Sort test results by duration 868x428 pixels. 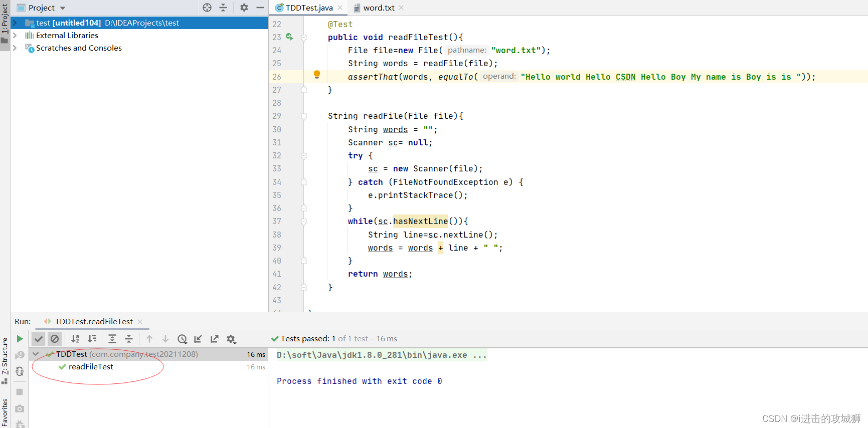tap(92, 339)
